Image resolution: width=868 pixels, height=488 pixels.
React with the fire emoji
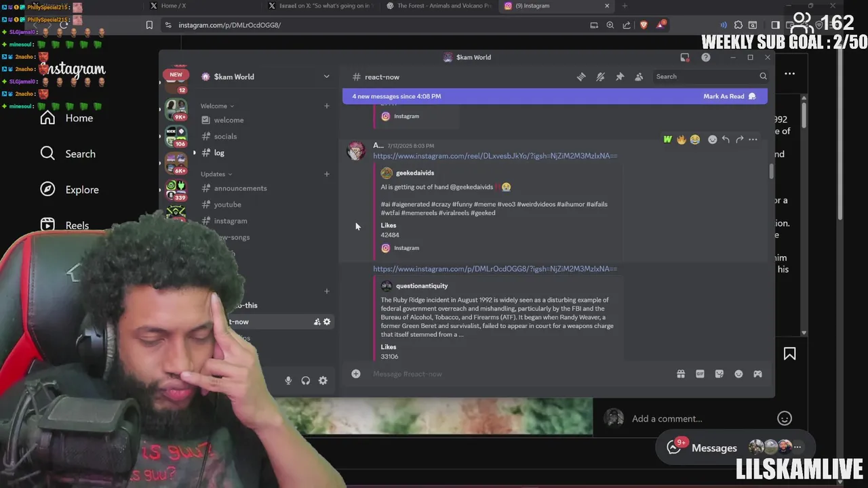[x=682, y=140]
